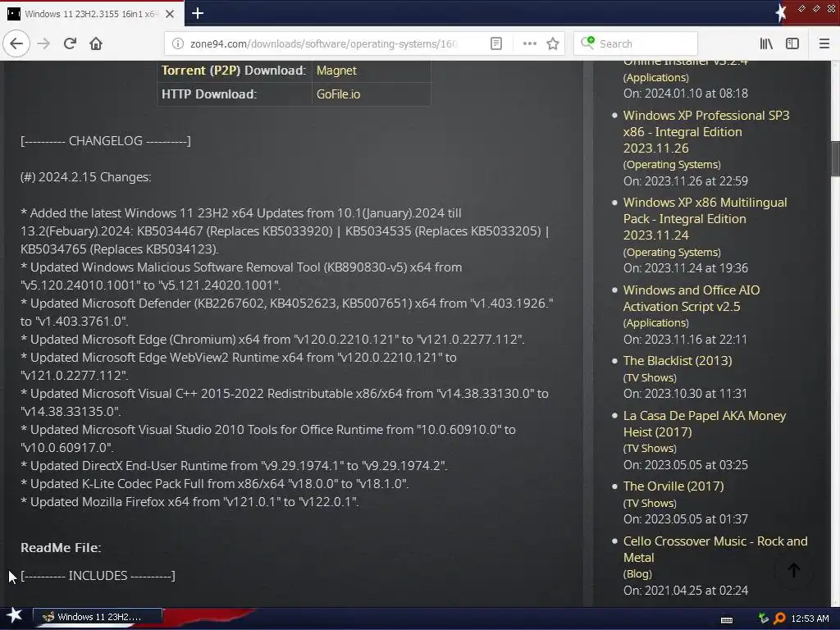Open La Casa De Papel AKA Money Heist link
This screenshot has width=840, height=630.
pos(705,424)
